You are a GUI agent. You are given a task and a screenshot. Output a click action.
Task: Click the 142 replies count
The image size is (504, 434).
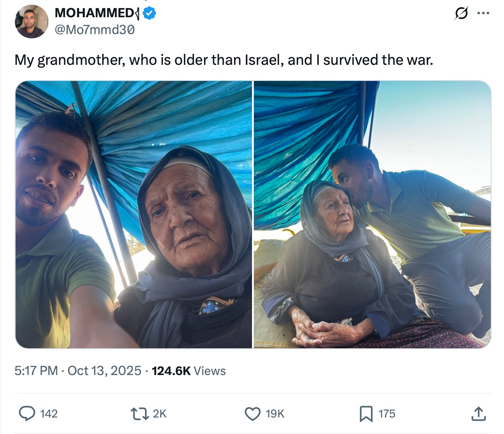coord(49,414)
